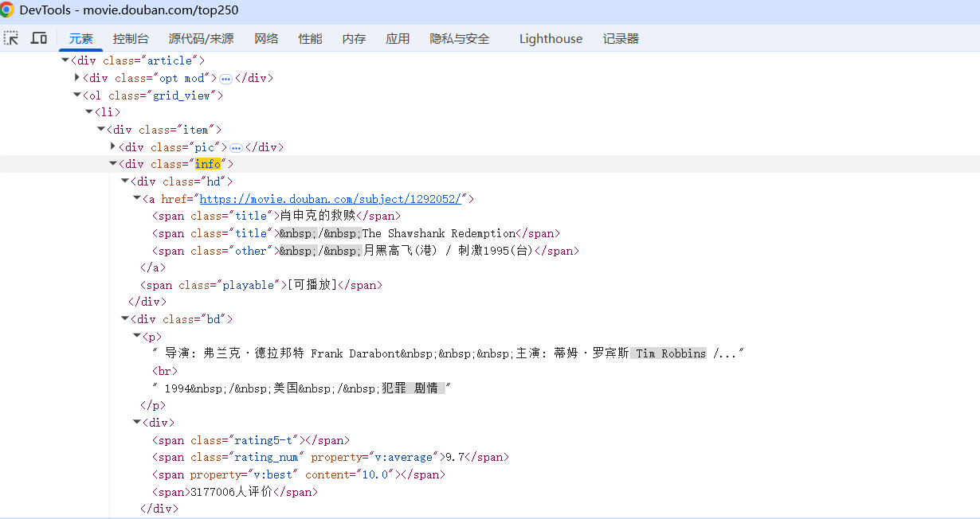980x519 pixels.
Task: Open the 内存 tab
Action: (354, 39)
